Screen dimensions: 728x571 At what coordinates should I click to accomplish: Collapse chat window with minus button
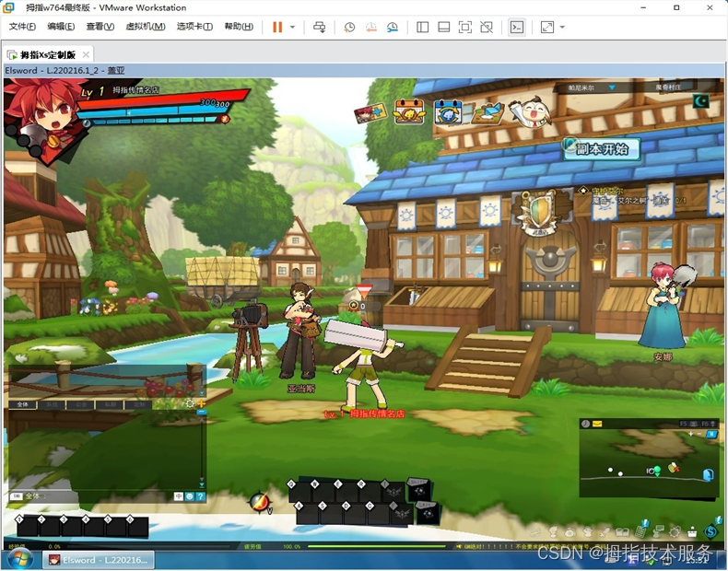[202, 412]
